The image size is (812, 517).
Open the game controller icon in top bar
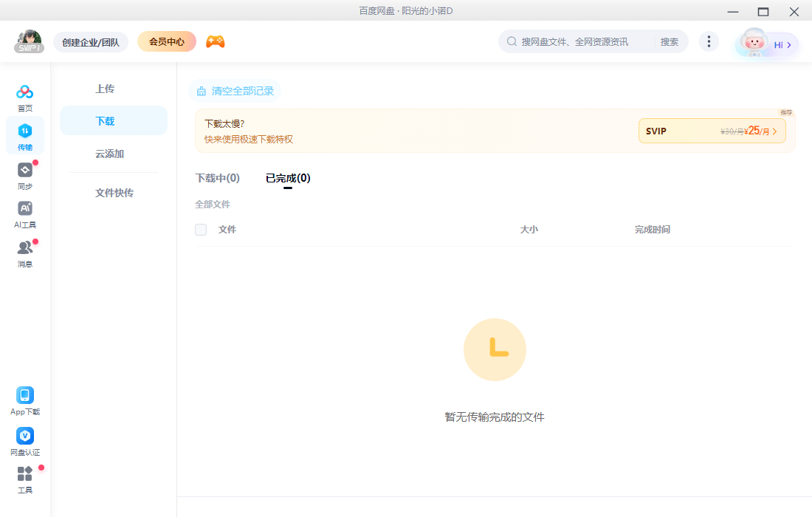click(x=215, y=41)
